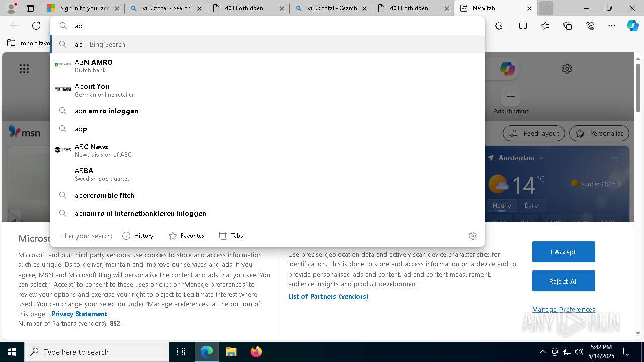The height and width of the screenshot is (362, 644).
Task: Close the New tab tab
Action: click(x=529, y=8)
